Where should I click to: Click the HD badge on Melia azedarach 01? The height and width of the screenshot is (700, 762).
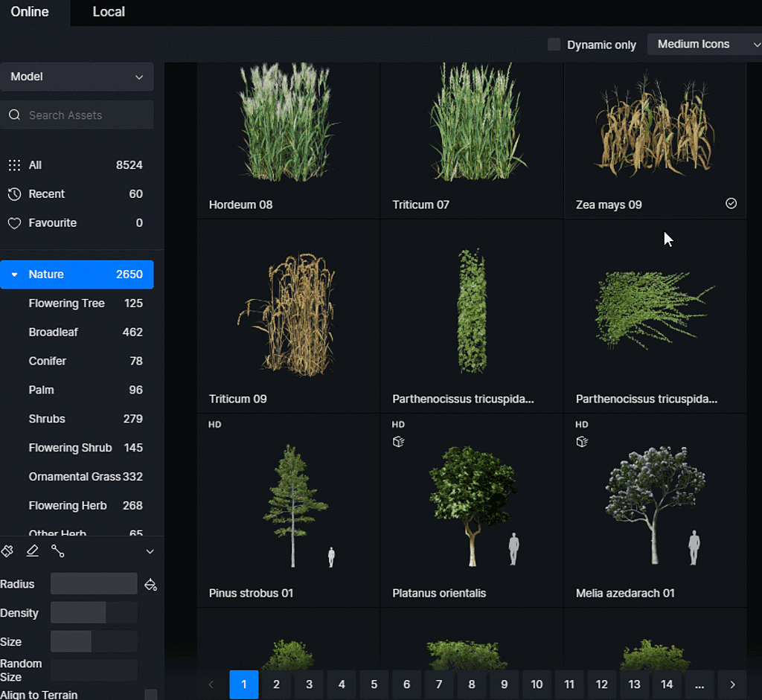coord(582,425)
